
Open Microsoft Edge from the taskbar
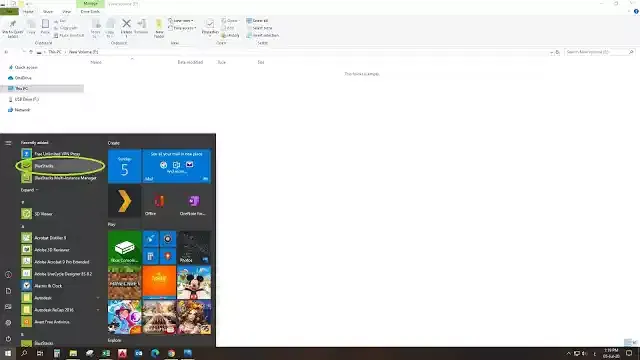155,353
